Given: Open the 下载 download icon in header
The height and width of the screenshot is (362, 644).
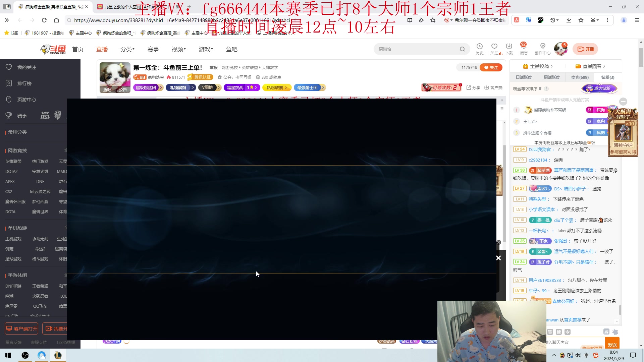Looking at the screenshot, I should pyautogui.click(x=509, y=49).
